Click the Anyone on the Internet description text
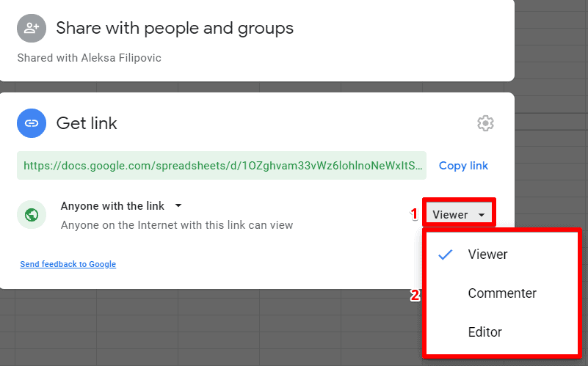This screenshot has height=366, width=588. pyautogui.click(x=176, y=225)
